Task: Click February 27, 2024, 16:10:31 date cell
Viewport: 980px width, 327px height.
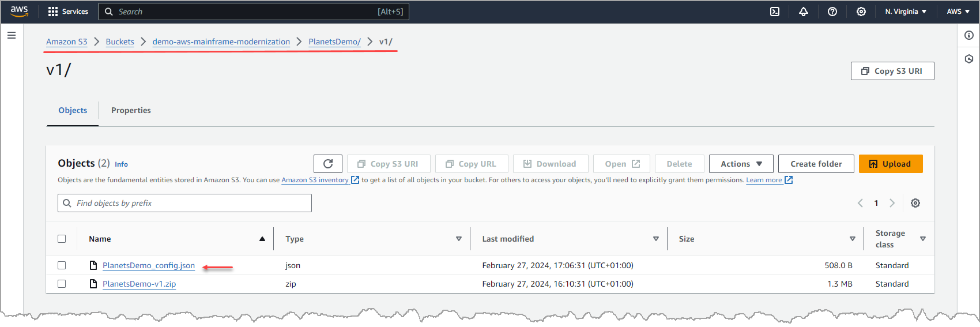Action: click(557, 284)
